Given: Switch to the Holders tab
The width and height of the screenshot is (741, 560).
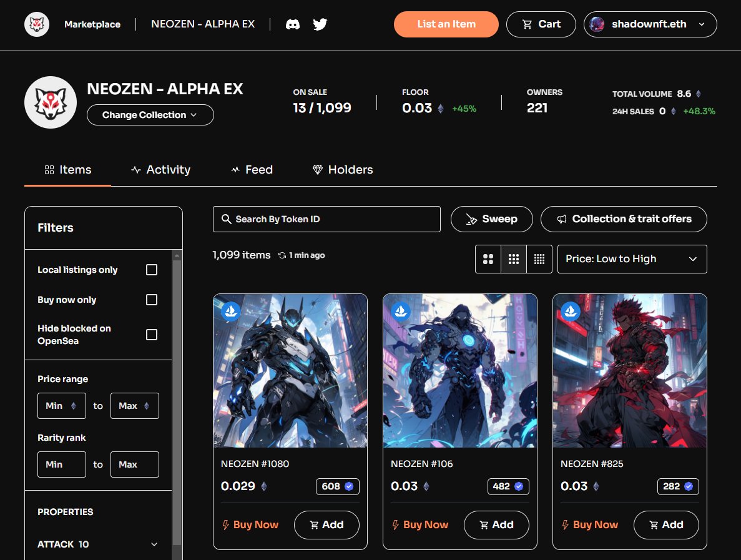Looking at the screenshot, I should tap(343, 170).
